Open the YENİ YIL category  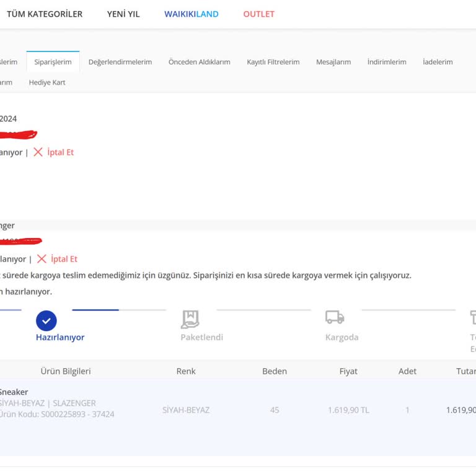(123, 14)
